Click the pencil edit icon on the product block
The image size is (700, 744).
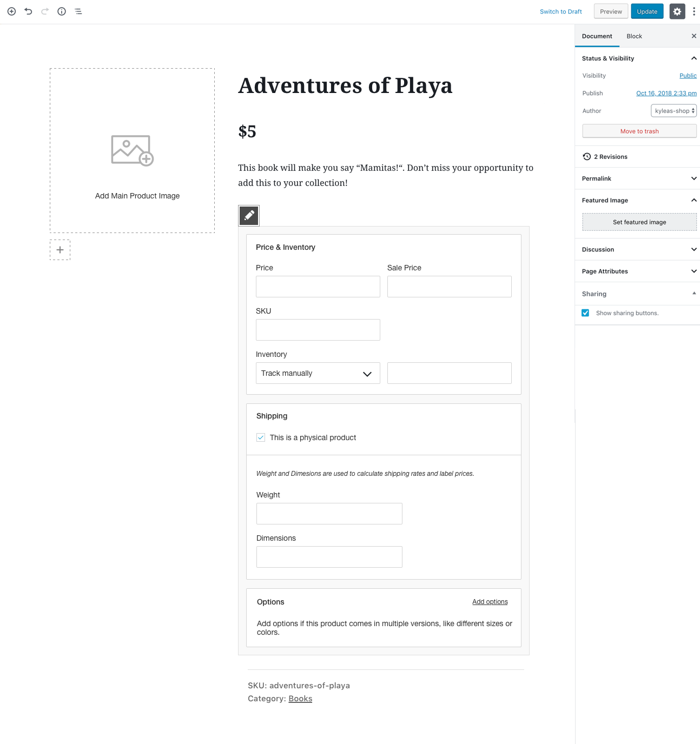(248, 215)
